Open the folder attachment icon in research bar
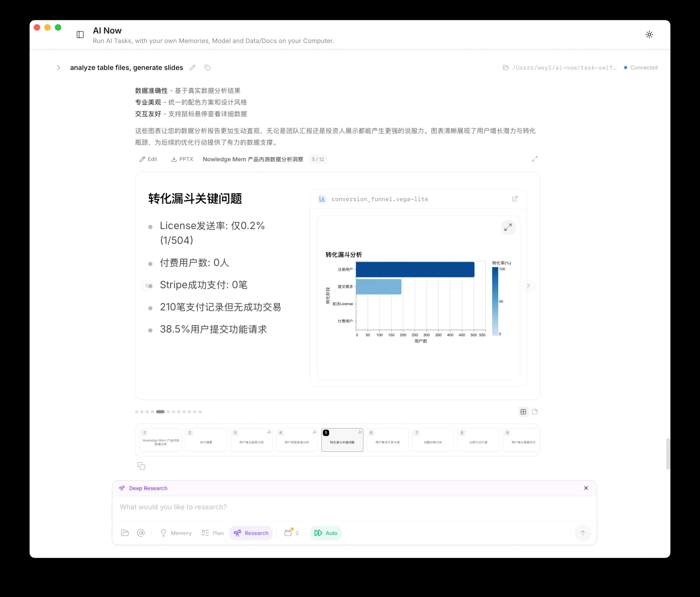 (125, 533)
